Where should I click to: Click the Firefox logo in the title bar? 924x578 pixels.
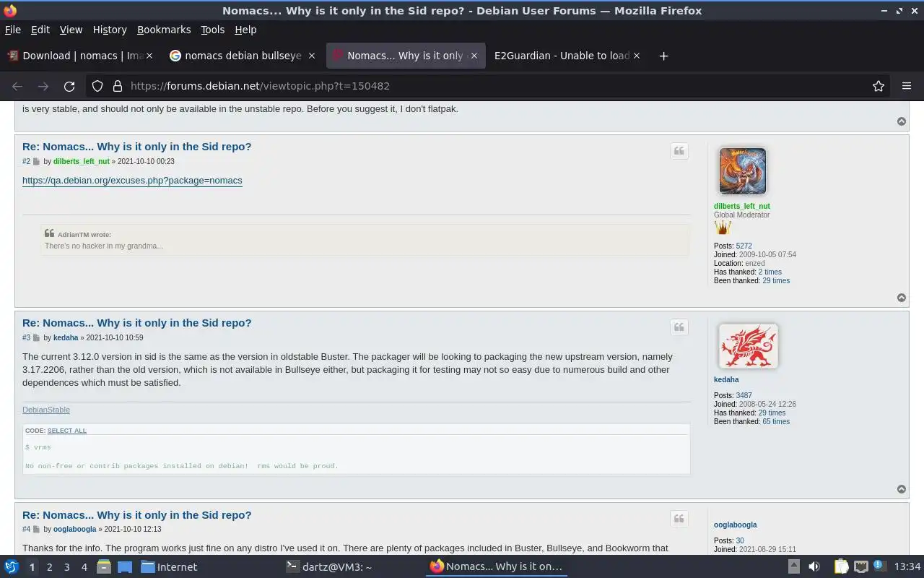[10, 11]
